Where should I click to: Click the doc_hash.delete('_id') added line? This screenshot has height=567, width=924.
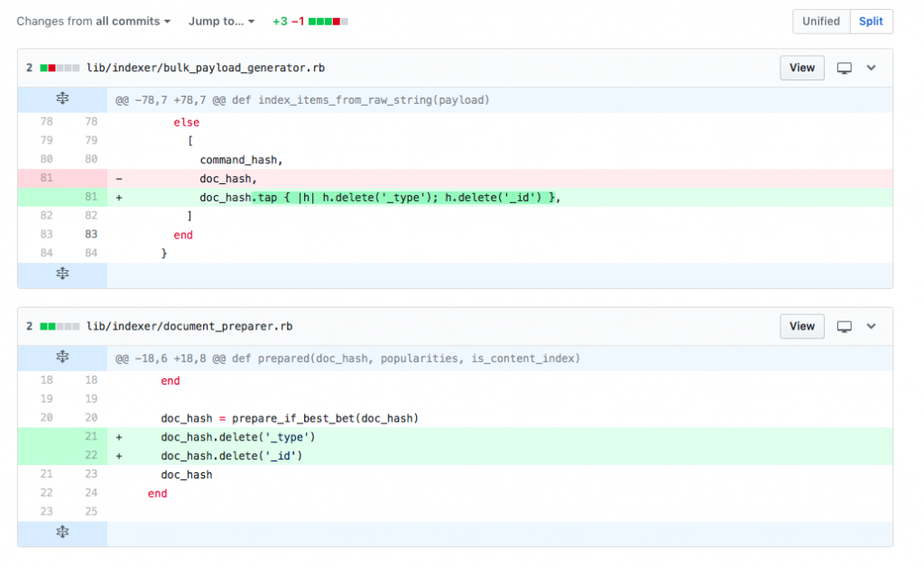(232, 456)
